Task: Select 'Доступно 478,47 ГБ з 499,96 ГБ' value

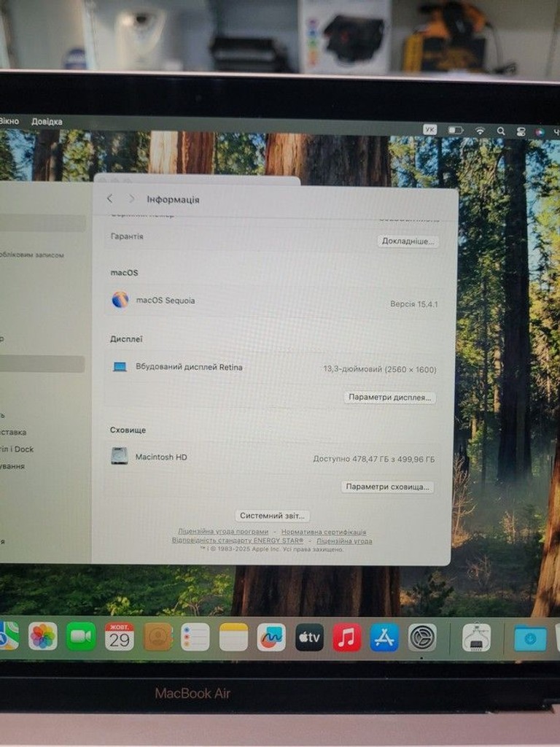Action: coord(374,460)
